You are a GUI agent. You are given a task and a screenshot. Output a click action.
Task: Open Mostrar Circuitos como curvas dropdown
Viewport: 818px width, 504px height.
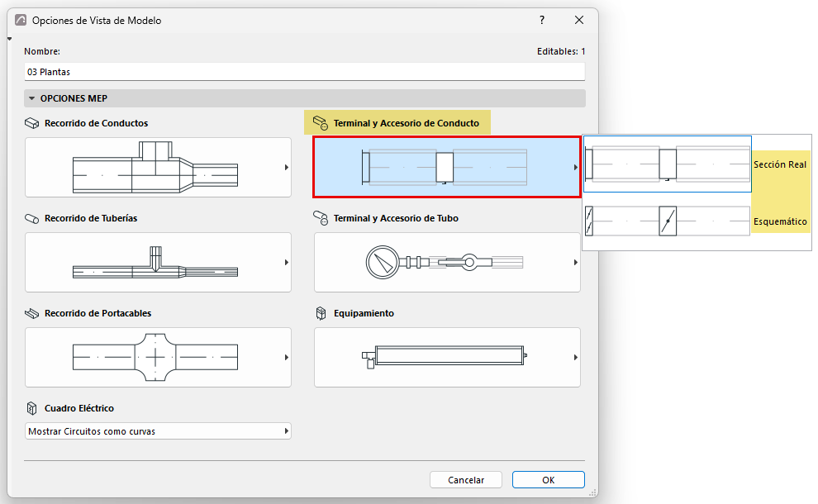[158, 431]
